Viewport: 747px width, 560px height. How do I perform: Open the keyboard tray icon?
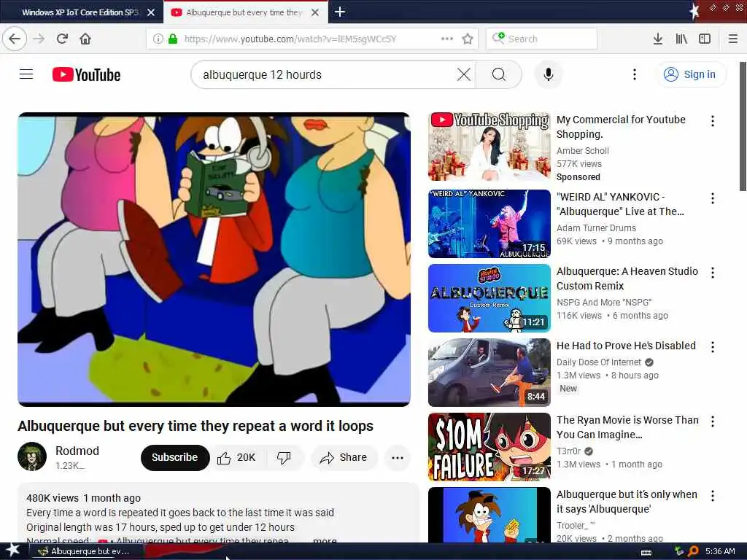[x=646, y=552]
